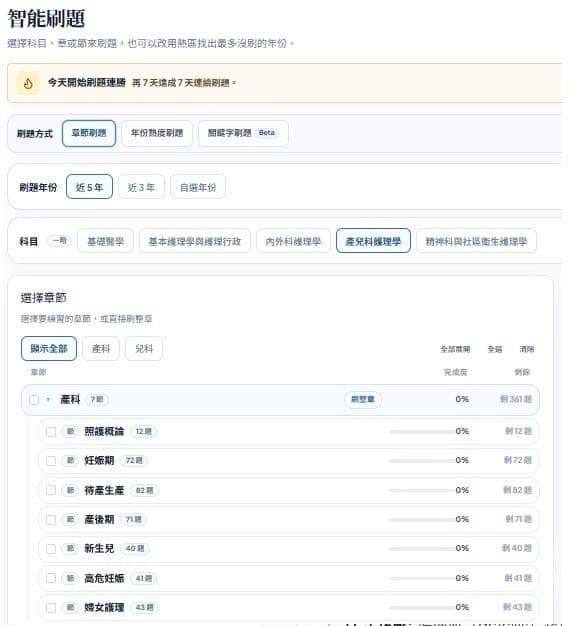Viewport: 570px width, 626px height.
Task: Choose 近 3 年 year range
Action: tap(141, 187)
